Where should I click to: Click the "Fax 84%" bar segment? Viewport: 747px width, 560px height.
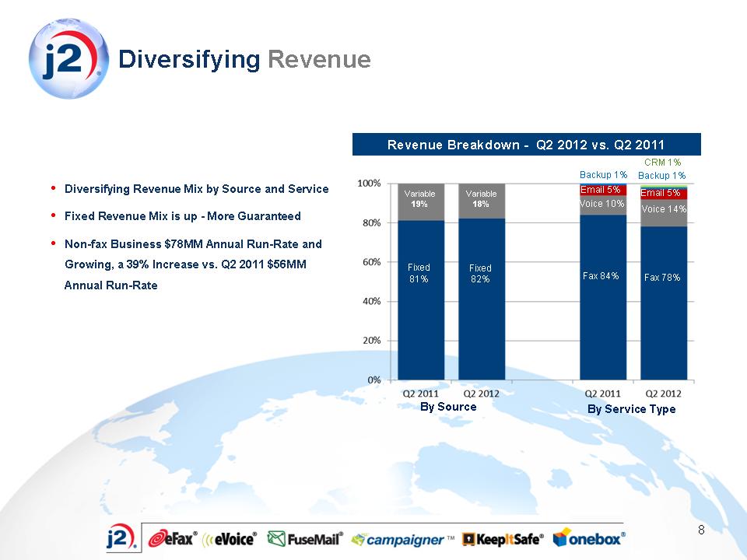click(x=603, y=297)
